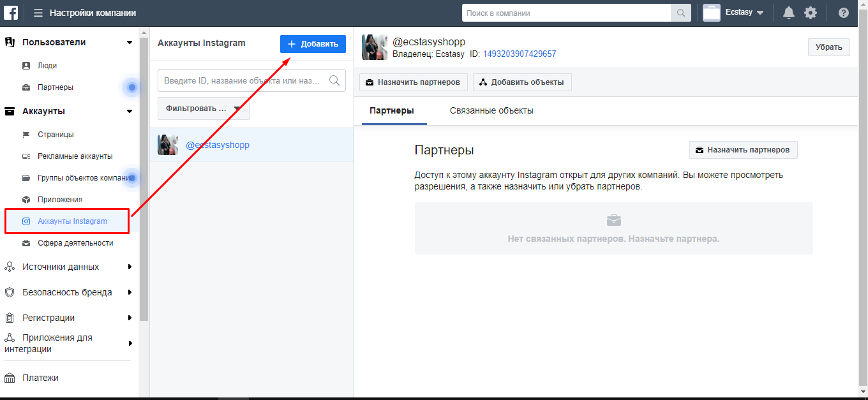Click the Пользователи section icon
This screenshot has width=868, height=400.
click(10, 42)
